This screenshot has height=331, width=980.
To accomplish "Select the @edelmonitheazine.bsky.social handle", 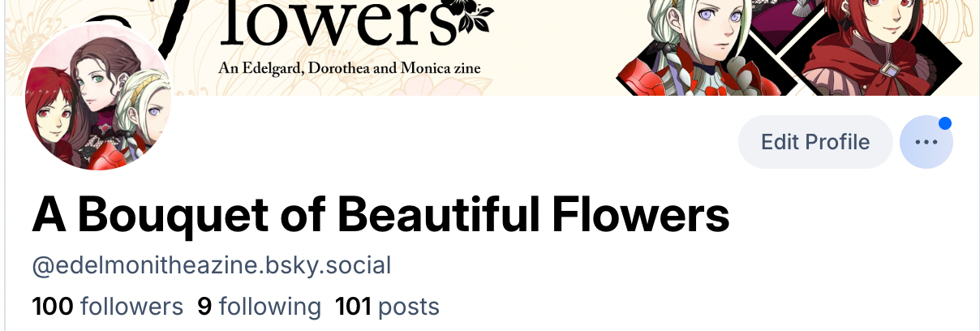I will tap(211, 265).
